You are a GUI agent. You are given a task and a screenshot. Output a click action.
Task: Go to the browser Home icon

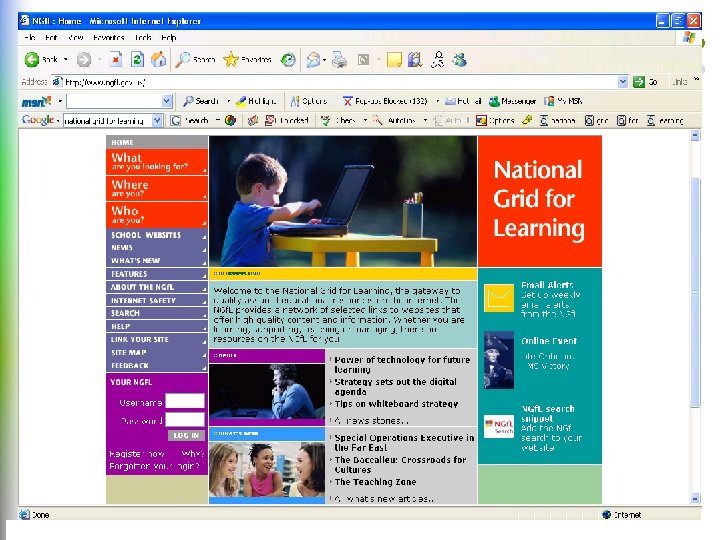point(158,59)
